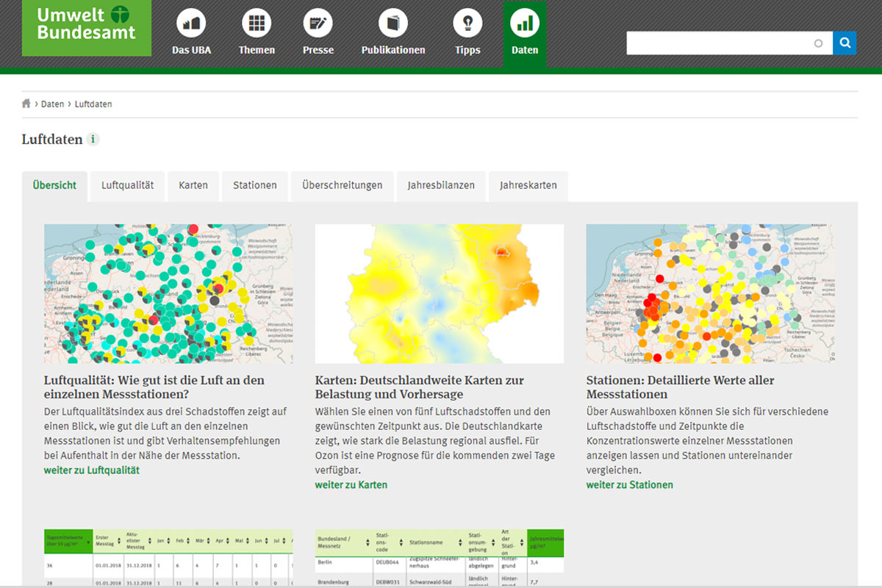Follow the 'weiter zu Karten' link
882x588 pixels.
pyautogui.click(x=351, y=484)
